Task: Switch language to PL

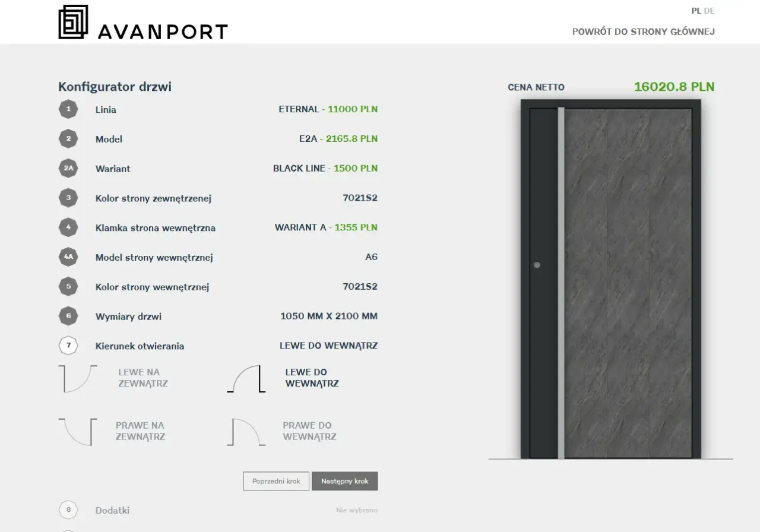Action: (696, 11)
